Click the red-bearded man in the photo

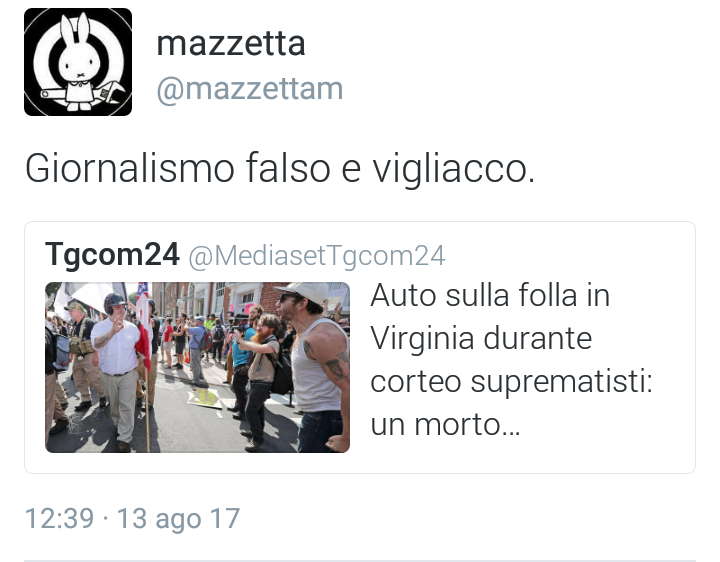point(262,379)
